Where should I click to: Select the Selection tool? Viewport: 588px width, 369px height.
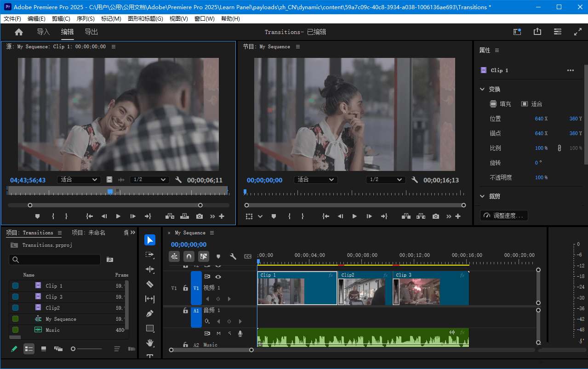149,239
